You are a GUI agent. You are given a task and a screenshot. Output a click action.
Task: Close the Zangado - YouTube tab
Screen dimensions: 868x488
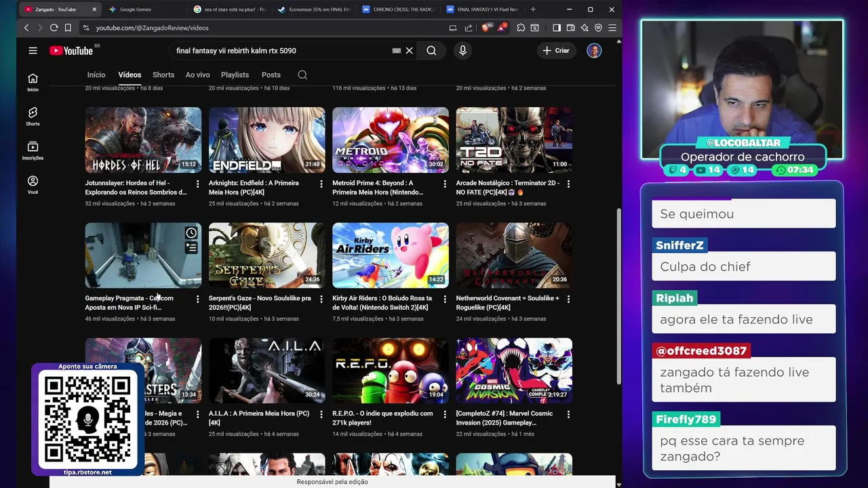point(94,9)
